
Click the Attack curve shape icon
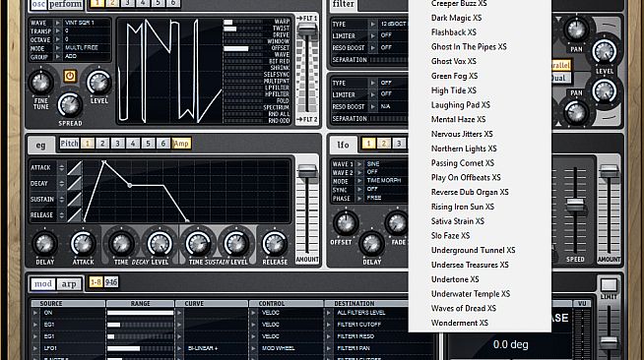pyautogui.click(x=74, y=168)
